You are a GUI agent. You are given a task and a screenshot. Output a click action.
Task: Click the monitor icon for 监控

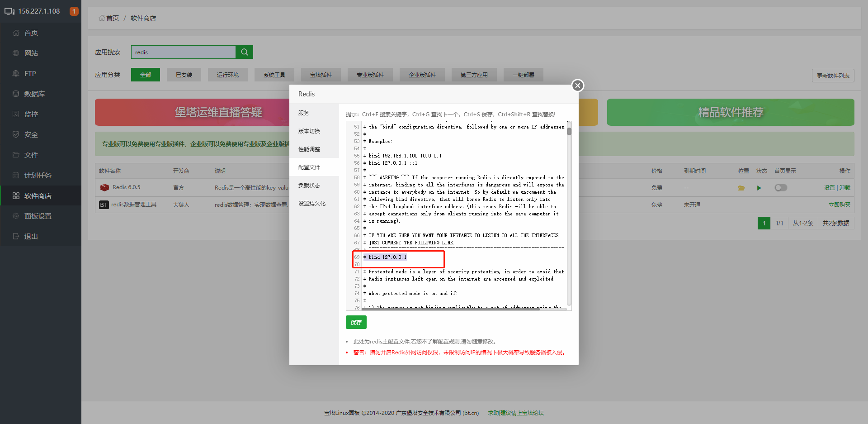tap(16, 114)
